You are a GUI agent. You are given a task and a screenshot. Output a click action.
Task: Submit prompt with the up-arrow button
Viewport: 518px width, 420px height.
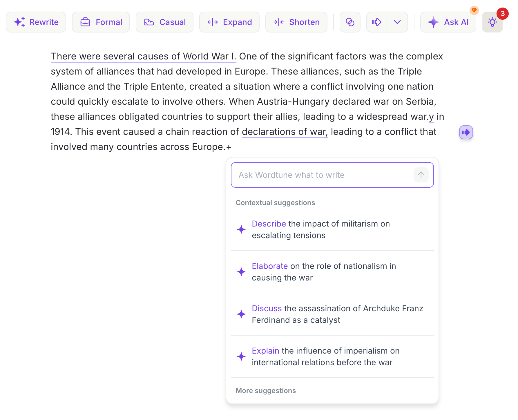(421, 175)
